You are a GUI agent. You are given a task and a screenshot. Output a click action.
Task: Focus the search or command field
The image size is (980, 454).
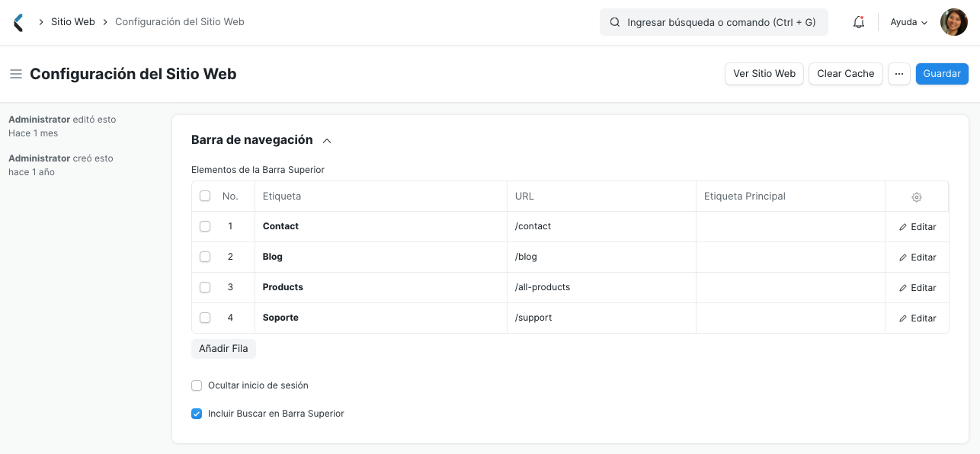[x=721, y=23]
